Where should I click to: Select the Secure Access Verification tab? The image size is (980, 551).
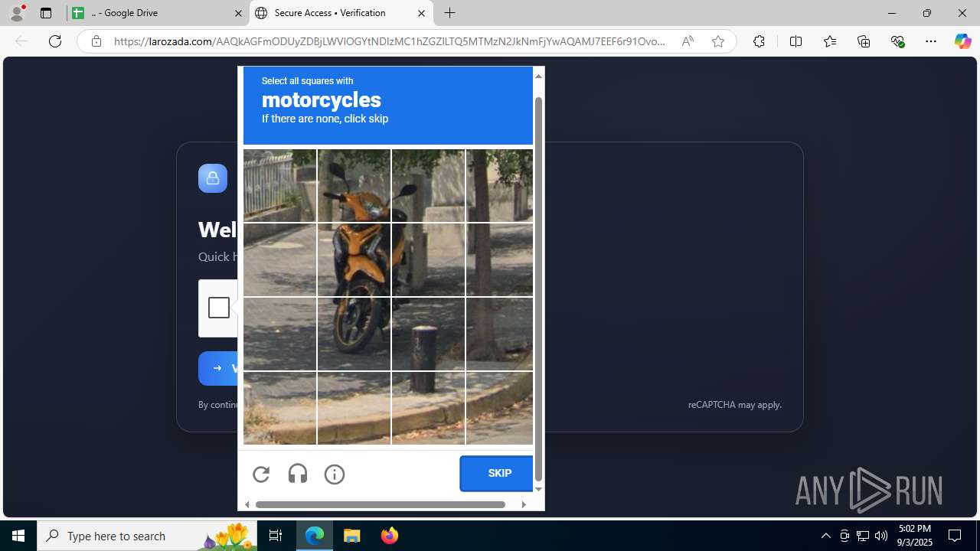click(341, 13)
